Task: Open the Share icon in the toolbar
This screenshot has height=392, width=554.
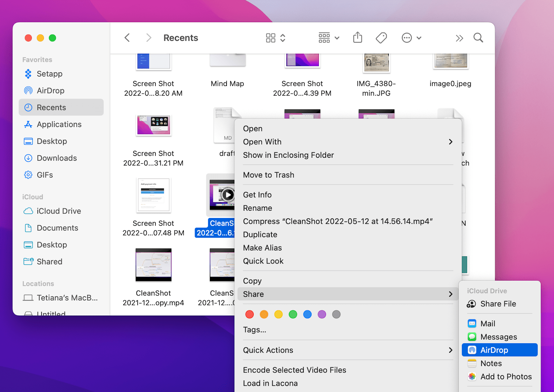Action: (x=358, y=38)
